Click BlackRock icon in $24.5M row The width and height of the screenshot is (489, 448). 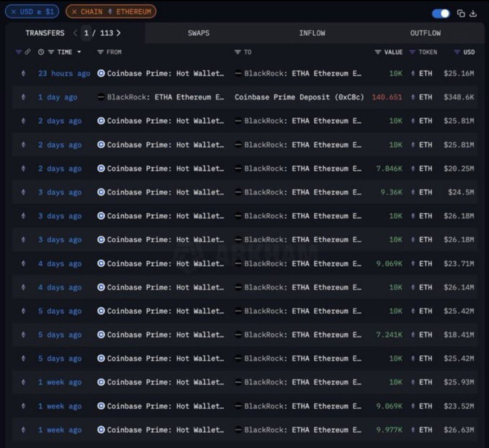238,192
